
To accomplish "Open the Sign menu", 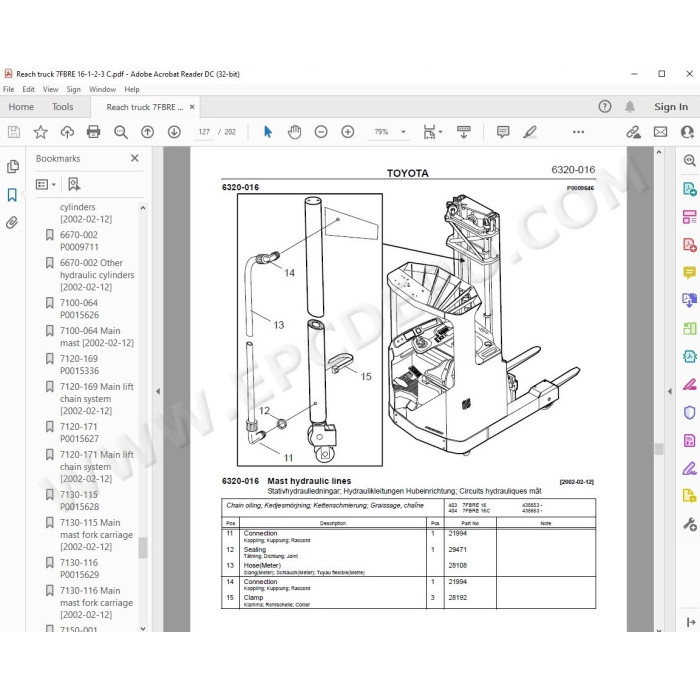I will click(x=74, y=89).
